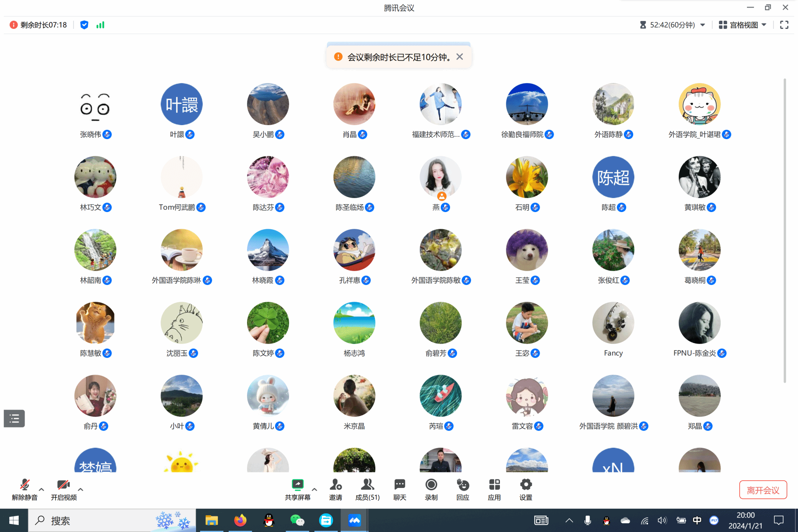Dismiss the meeting time remaining notification
Screen dimensions: 798x532
(x=460, y=57)
